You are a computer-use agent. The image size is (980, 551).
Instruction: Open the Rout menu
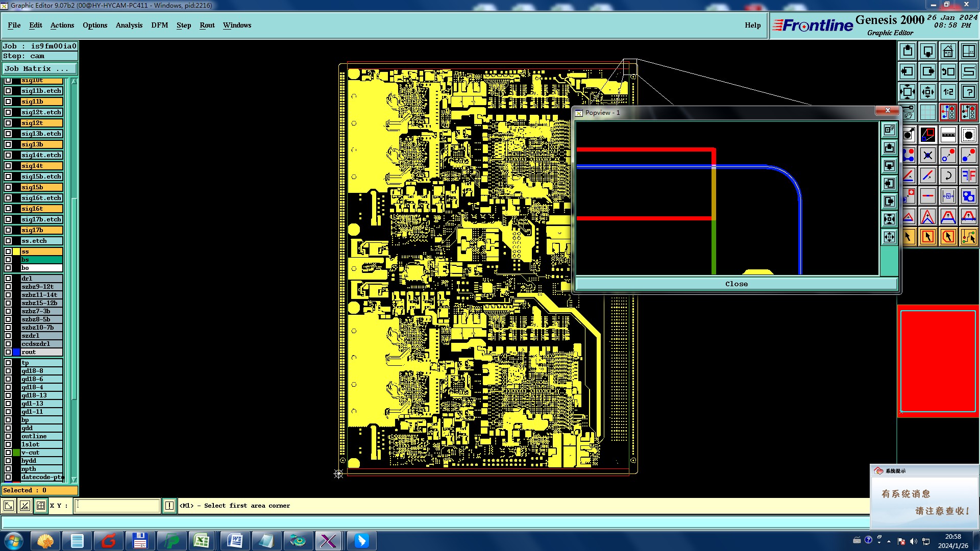pos(207,25)
